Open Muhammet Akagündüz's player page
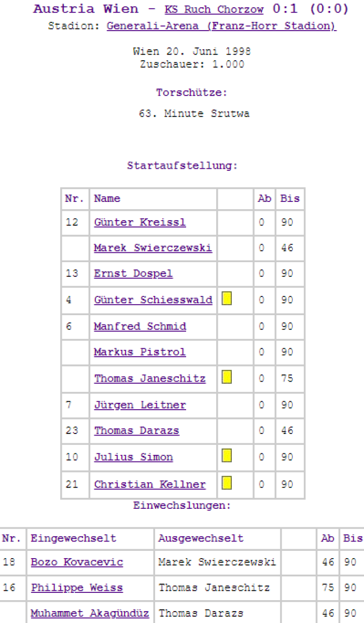Screen dimensions: 364x623 (x=90, y=614)
